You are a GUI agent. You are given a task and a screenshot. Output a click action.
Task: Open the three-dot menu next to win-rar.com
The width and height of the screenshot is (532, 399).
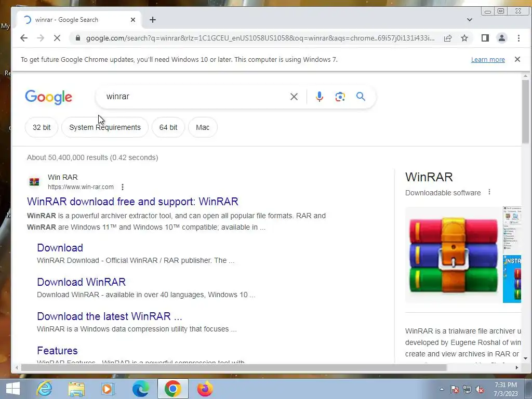[x=123, y=187]
